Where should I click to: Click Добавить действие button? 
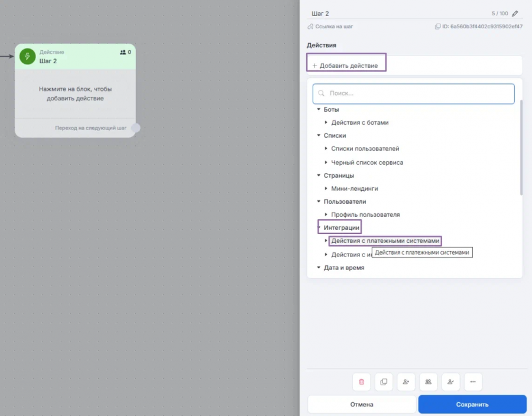345,66
